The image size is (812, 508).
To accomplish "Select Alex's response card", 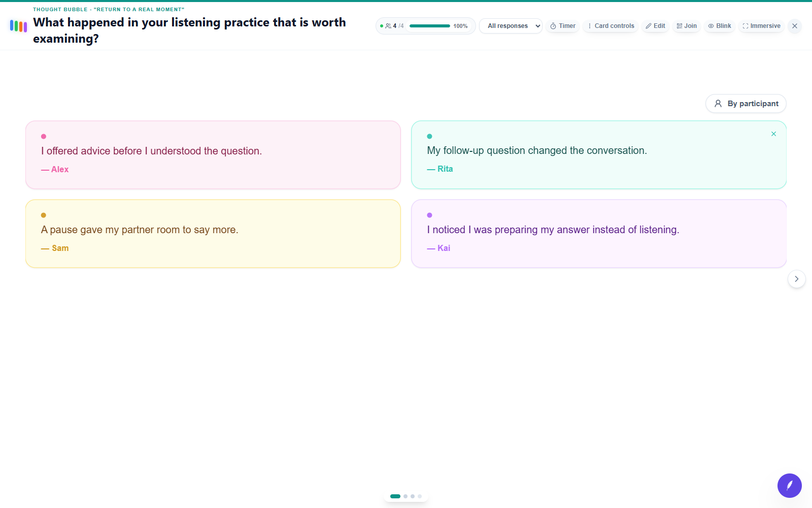I will click(213, 155).
